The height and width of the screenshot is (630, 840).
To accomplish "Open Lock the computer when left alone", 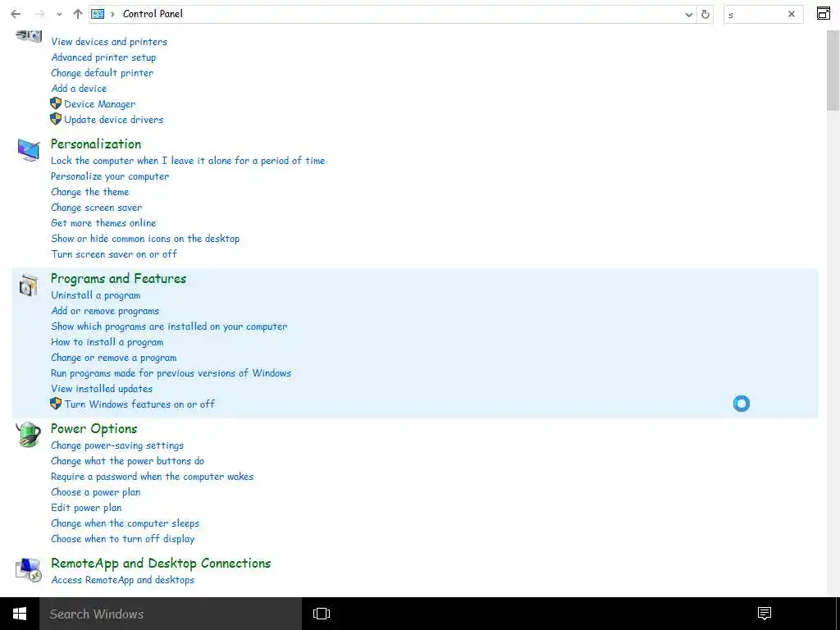I will click(x=188, y=161).
